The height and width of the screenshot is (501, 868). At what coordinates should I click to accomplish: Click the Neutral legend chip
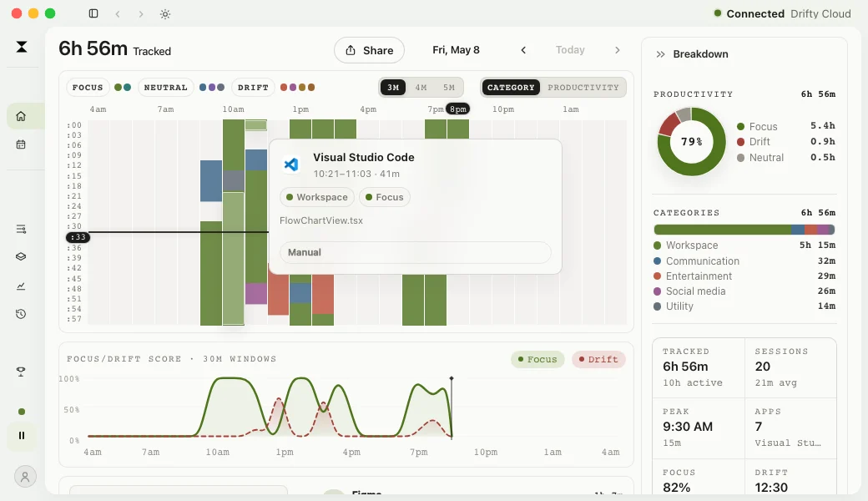pos(165,88)
